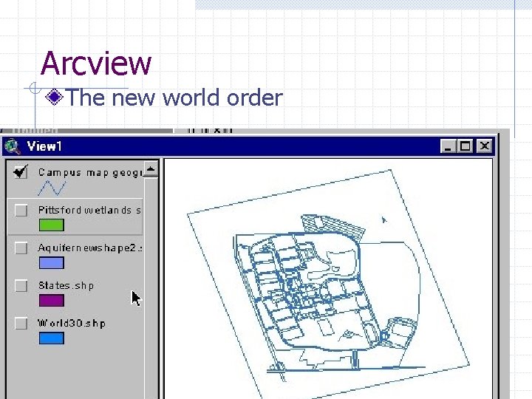Screen dimensions: 532x399
Task: Check the World30.shp layer box
Action: (21, 323)
